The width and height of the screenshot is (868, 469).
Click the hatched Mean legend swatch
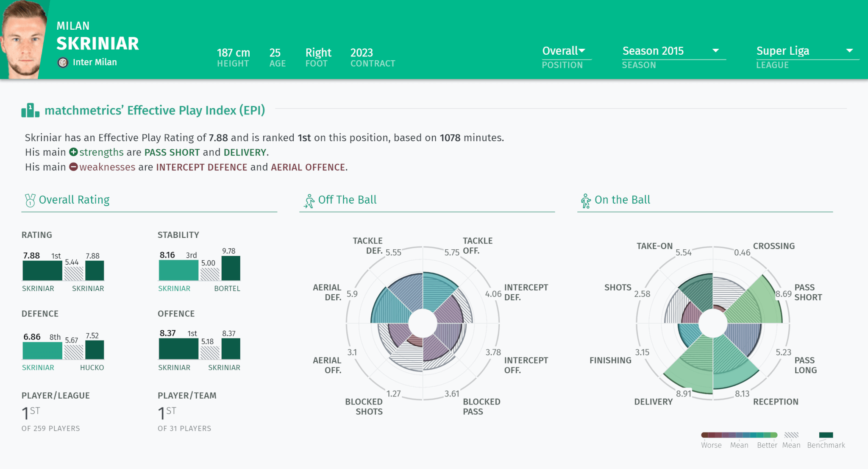click(x=791, y=435)
